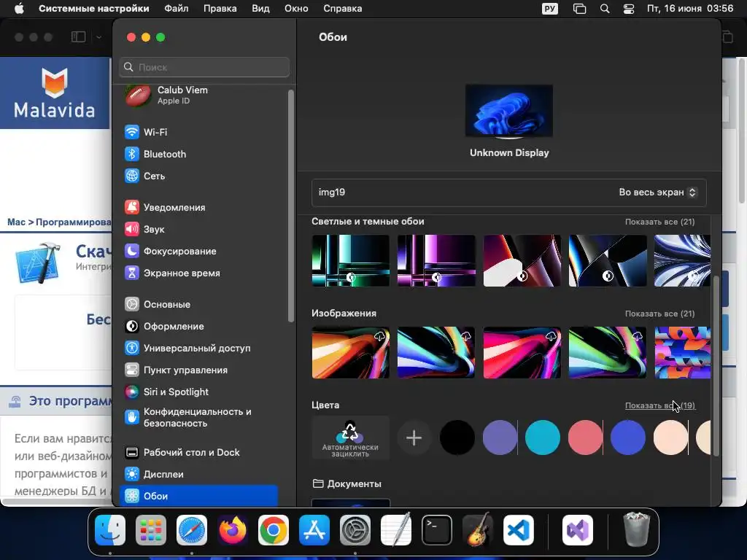Image resolution: width=747 pixels, height=560 pixels.
Task: Show all Светлые и темные обои (21)
Action: 659,222
